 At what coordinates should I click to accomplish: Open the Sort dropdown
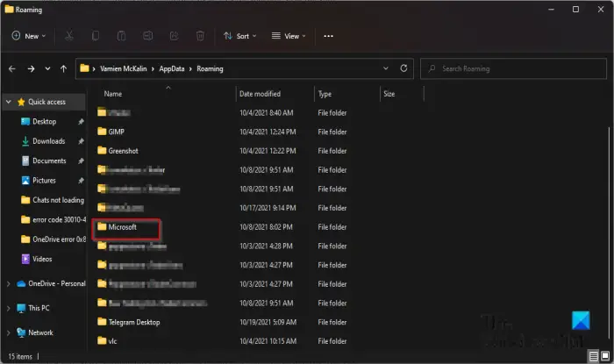point(239,36)
